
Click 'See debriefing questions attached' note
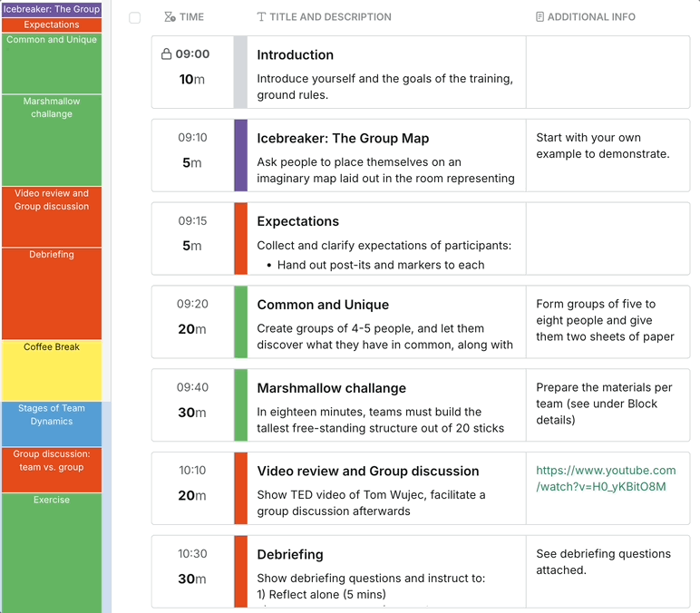point(603,561)
